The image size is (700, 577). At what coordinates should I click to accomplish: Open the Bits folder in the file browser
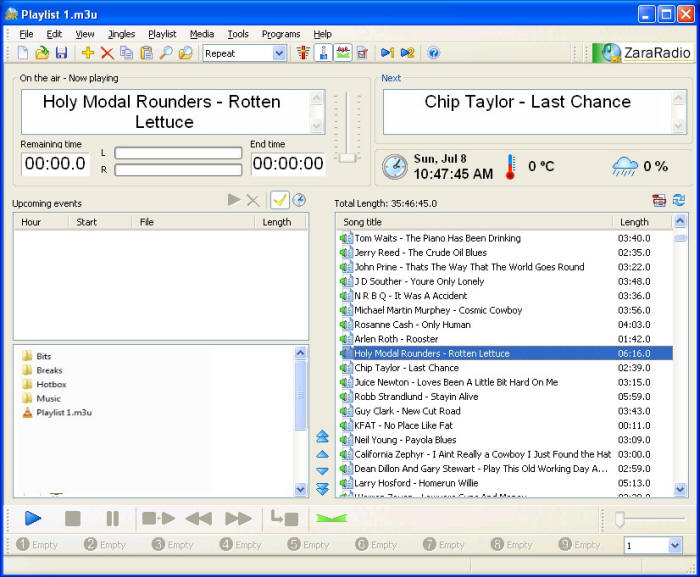pos(37,356)
